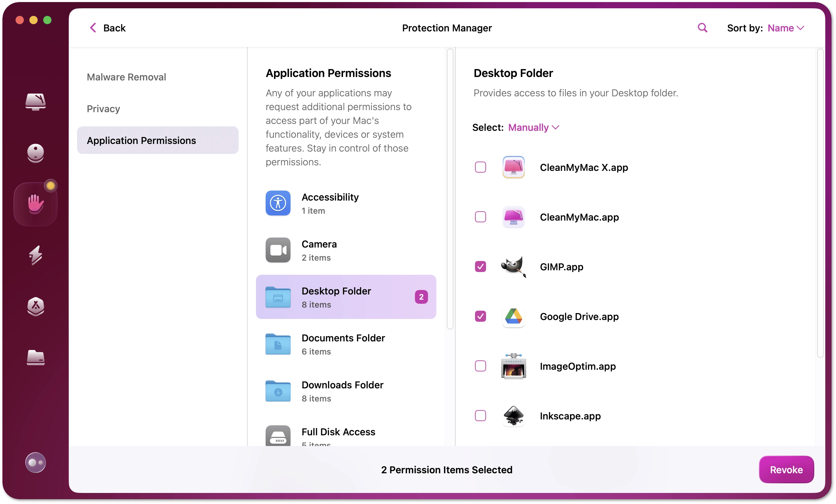Click the search magnifier icon
The width and height of the screenshot is (836, 504).
point(703,28)
